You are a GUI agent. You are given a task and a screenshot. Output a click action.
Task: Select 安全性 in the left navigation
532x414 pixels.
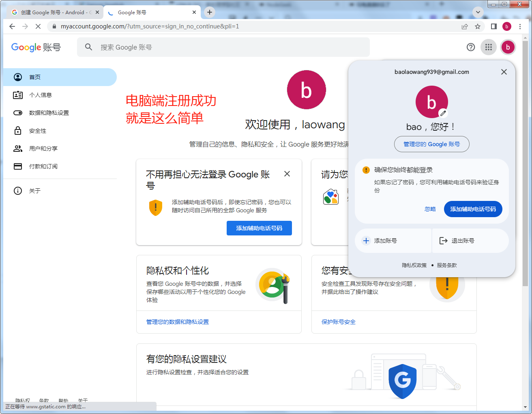tap(38, 131)
